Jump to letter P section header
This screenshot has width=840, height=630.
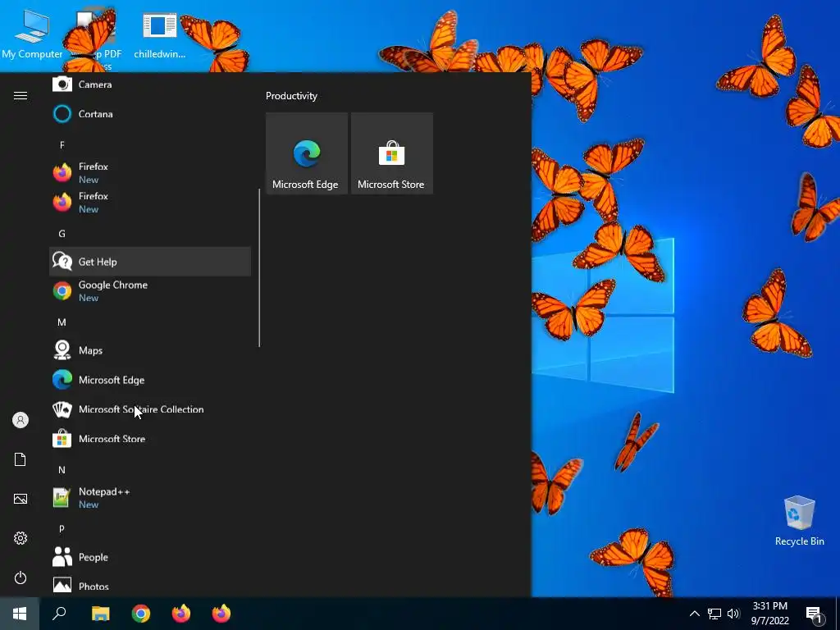(62, 529)
